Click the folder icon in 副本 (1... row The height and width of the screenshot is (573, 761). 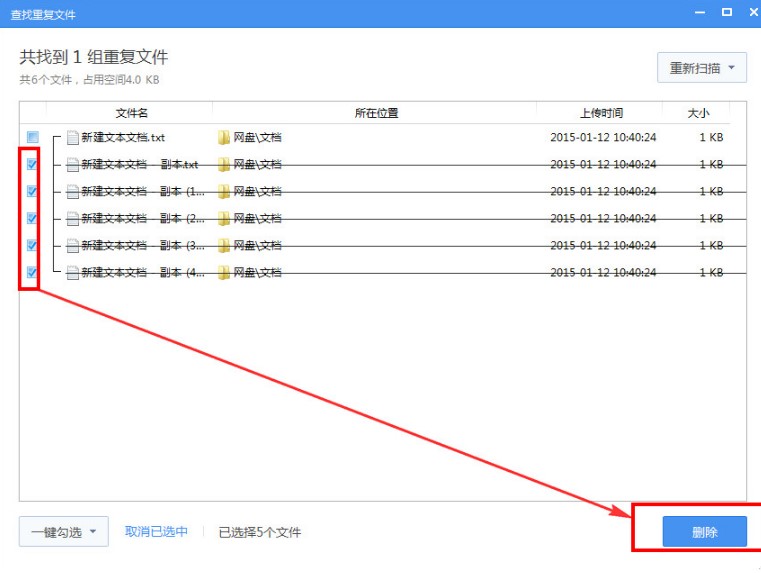click(224, 192)
